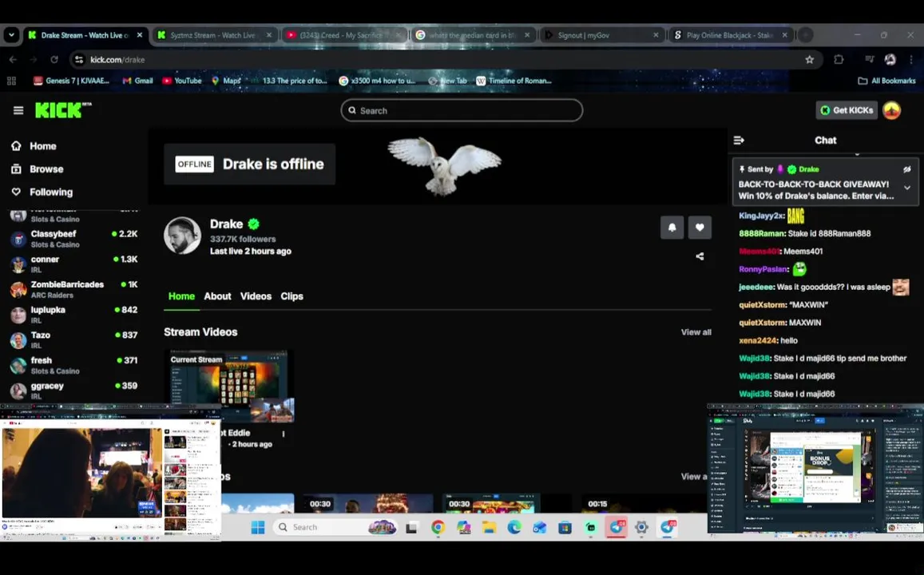Open YouTube bookmark
This screenshot has height=575, width=924.
tap(182, 81)
